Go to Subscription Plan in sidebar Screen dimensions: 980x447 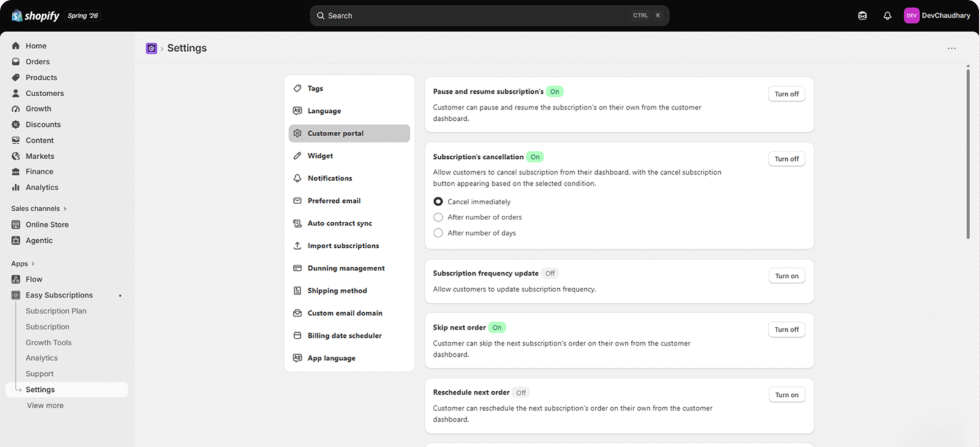(x=56, y=311)
